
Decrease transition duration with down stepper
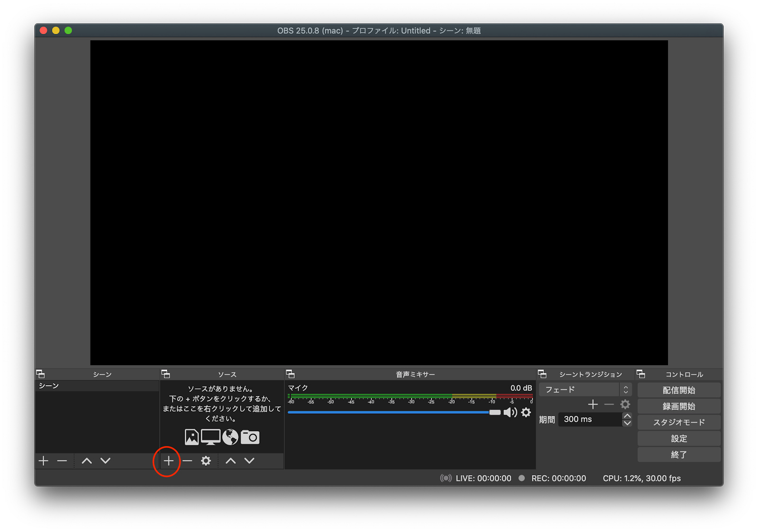click(627, 423)
